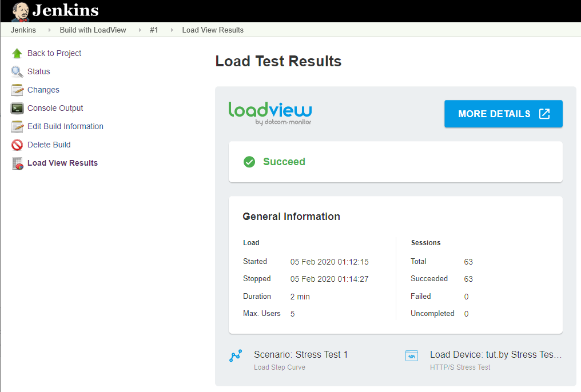The height and width of the screenshot is (392, 581).
Task: Click the Jenkins header title text
Action: [66, 10]
